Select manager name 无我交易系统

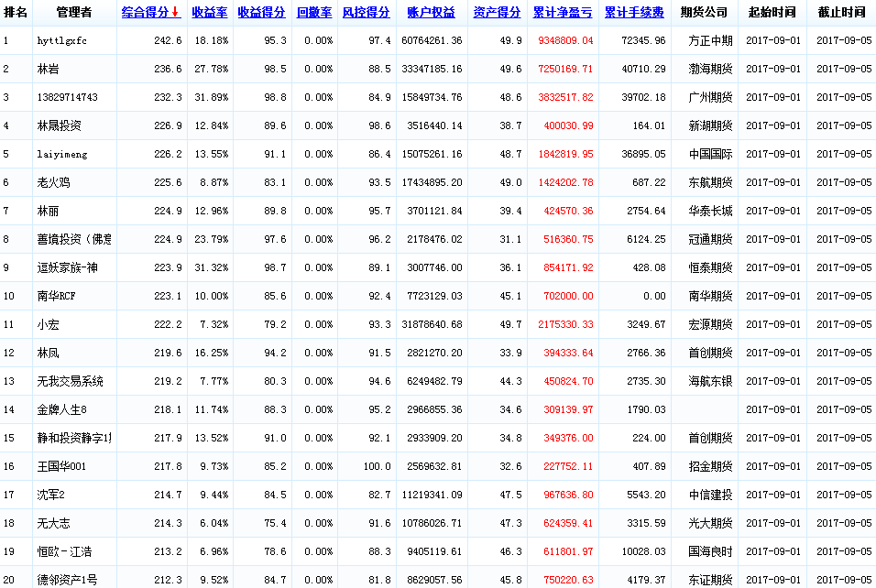(x=70, y=381)
